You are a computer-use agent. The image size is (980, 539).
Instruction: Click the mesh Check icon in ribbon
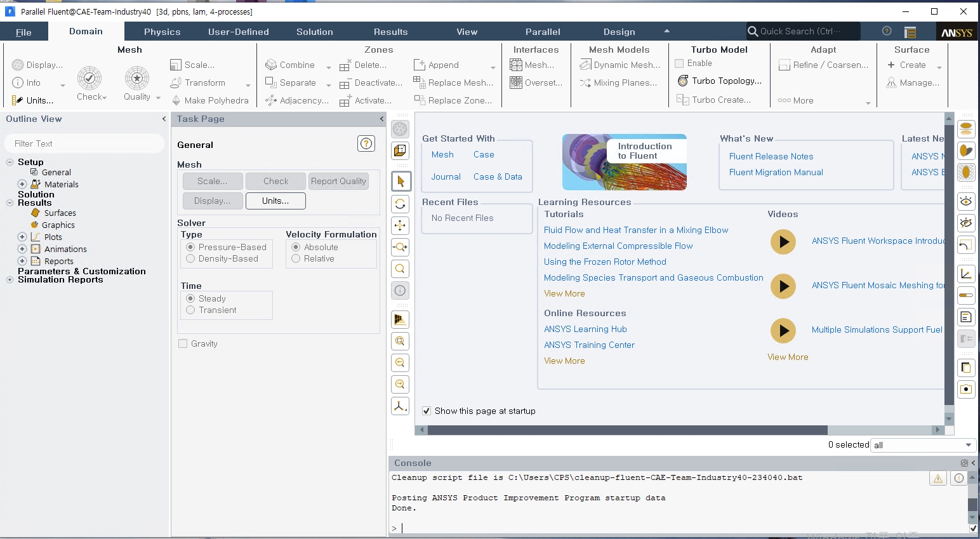[89, 79]
